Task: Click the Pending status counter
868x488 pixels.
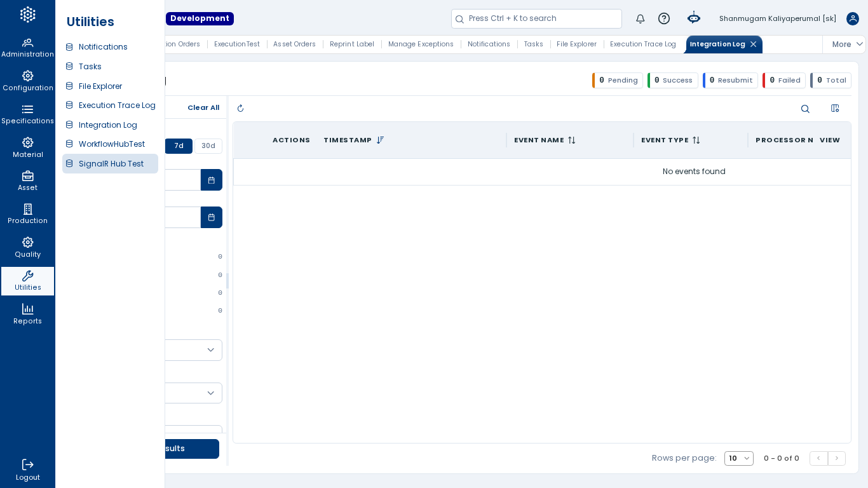Action: point(618,80)
